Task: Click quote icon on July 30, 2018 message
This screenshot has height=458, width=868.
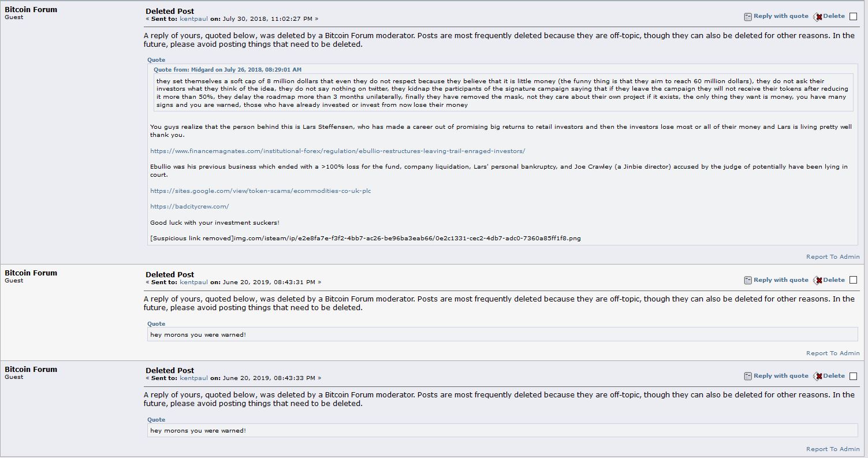Action: pyautogui.click(x=748, y=17)
